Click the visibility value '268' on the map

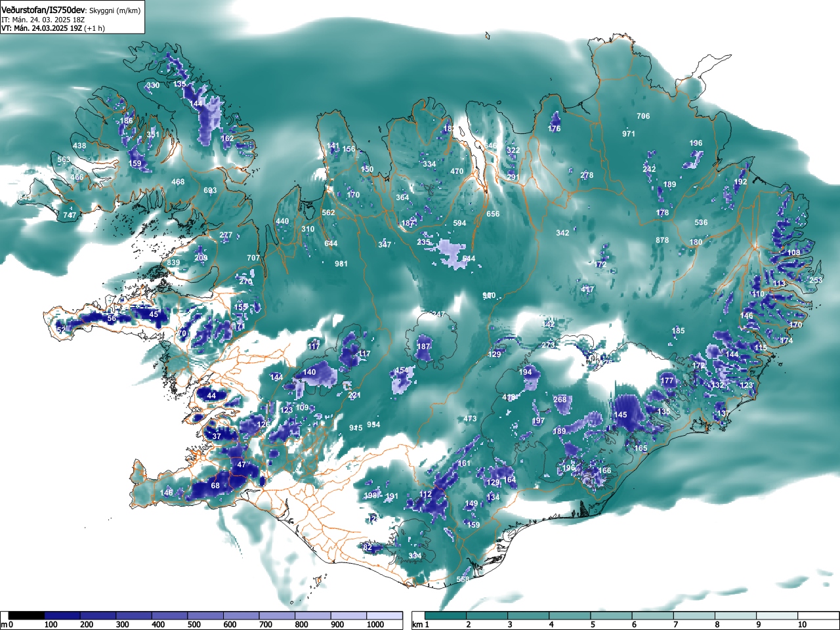pos(560,400)
